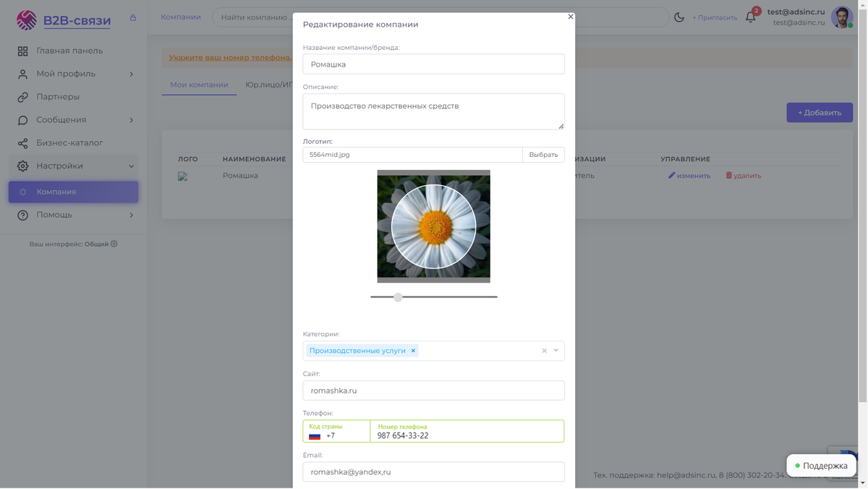The height and width of the screenshot is (489, 868).
Task: Toggle dark mode moon icon
Action: coord(679,17)
